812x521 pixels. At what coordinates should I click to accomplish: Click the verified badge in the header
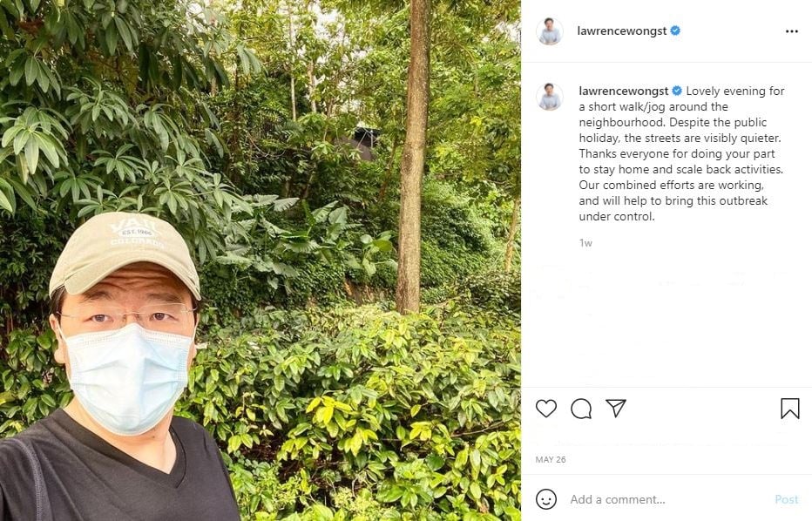[675, 31]
